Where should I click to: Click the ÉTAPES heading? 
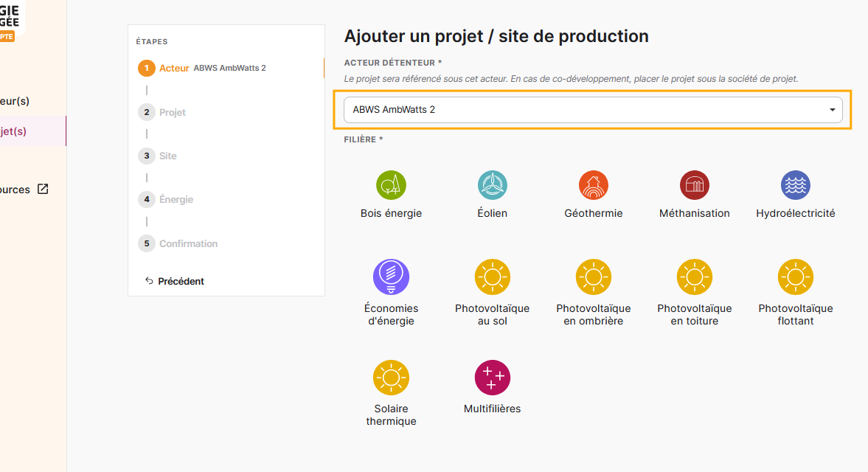[152, 41]
